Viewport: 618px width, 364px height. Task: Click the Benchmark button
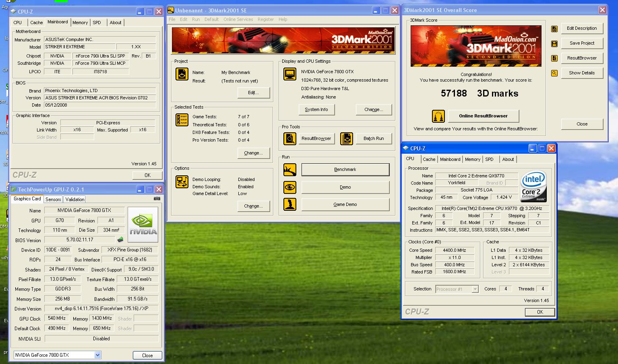[x=345, y=170]
